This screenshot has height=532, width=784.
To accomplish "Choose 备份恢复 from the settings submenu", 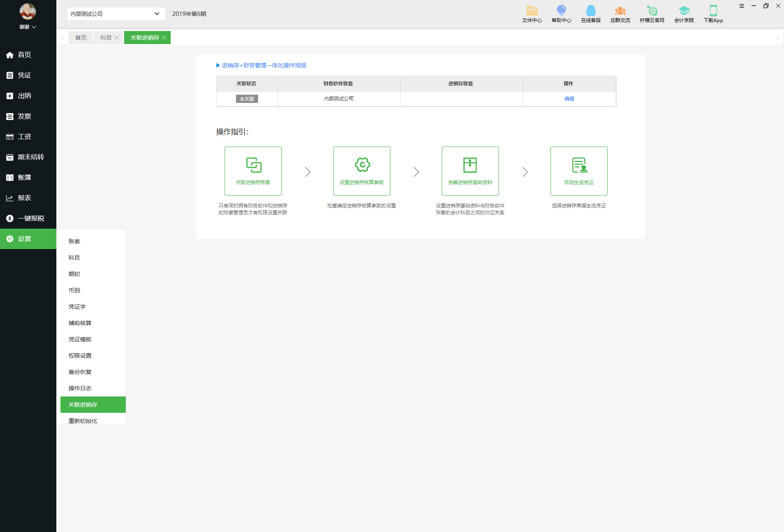I will [80, 372].
